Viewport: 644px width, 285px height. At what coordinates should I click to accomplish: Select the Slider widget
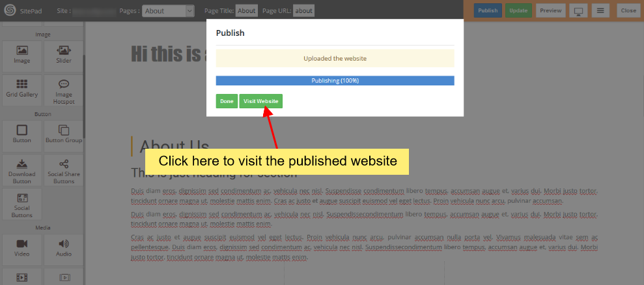click(x=64, y=55)
